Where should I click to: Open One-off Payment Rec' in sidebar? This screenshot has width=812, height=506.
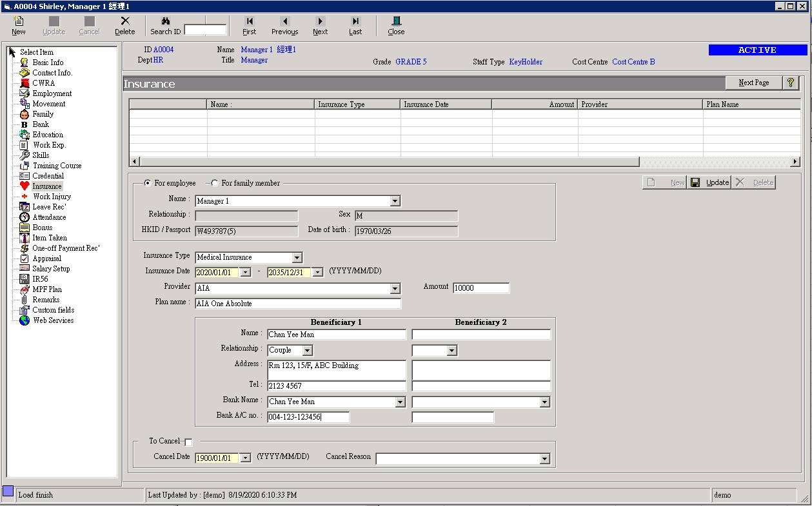click(66, 248)
